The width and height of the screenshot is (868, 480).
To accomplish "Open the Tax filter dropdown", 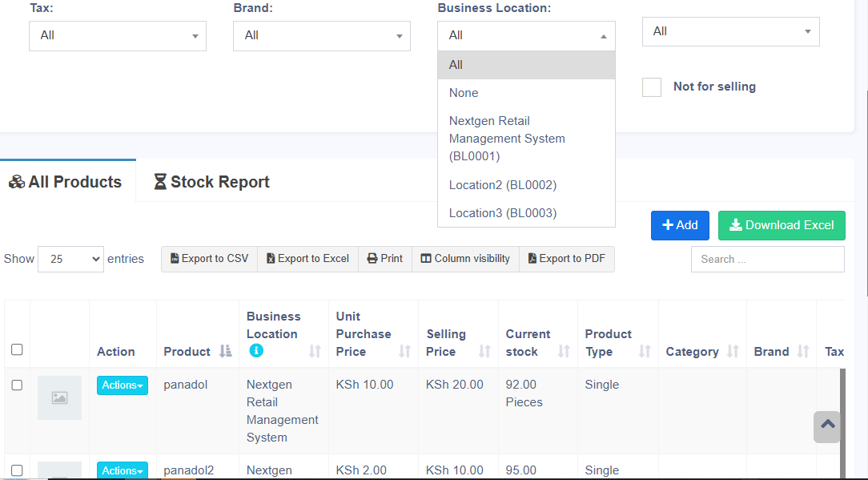I will point(118,36).
